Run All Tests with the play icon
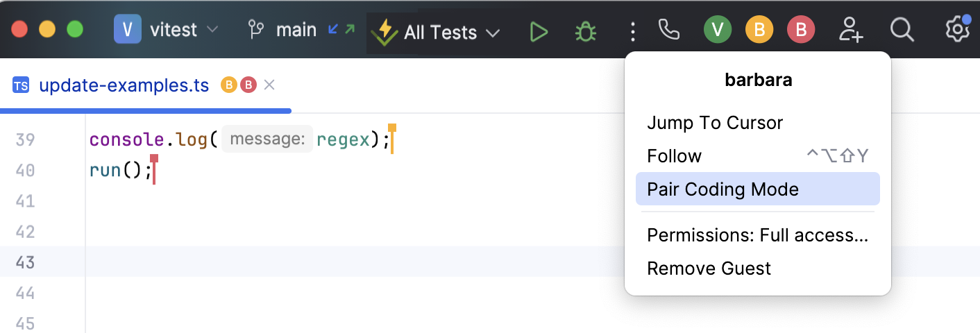The image size is (980, 333). pos(539,32)
